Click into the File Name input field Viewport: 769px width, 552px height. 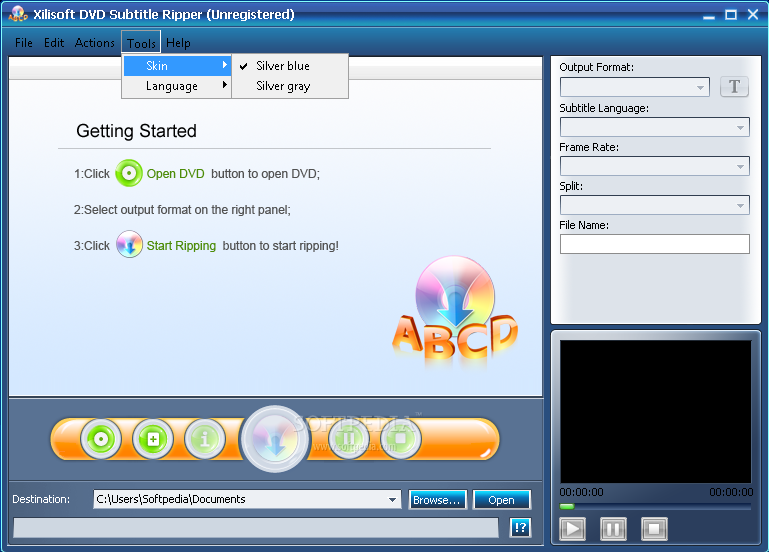point(655,244)
